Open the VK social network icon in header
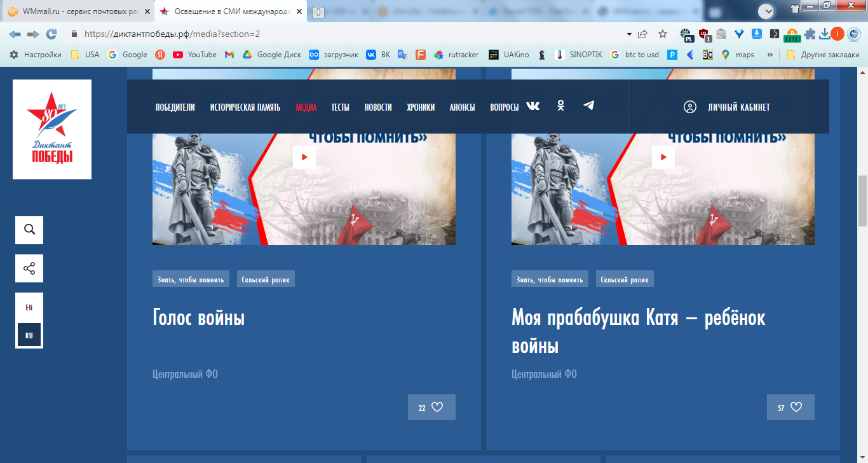This screenshot has width=868, height=463. pyautogui.click(x=532, y=106)
